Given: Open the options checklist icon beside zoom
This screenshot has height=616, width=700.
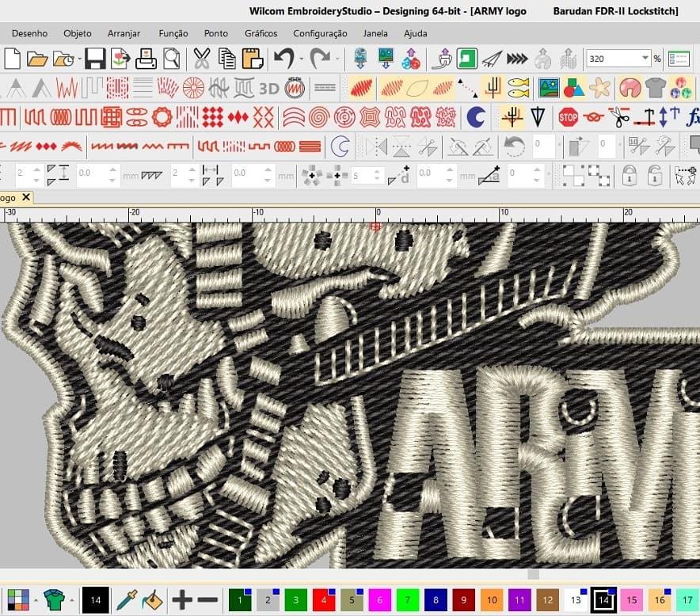Looking at the screenshot, I should point(679,59).
